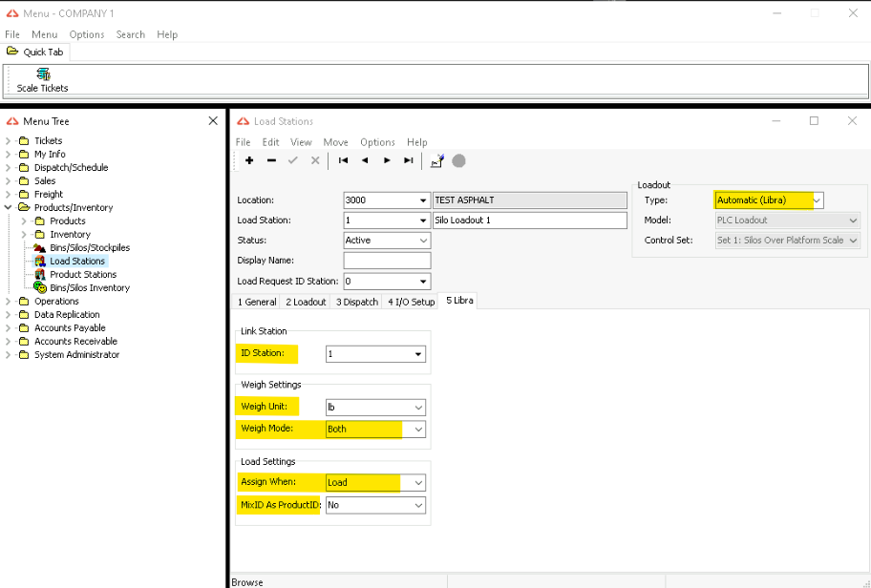Open the Status dropdown
Image resolution: width=871 pixels, height=588 pixels.
tap(423, 241)
